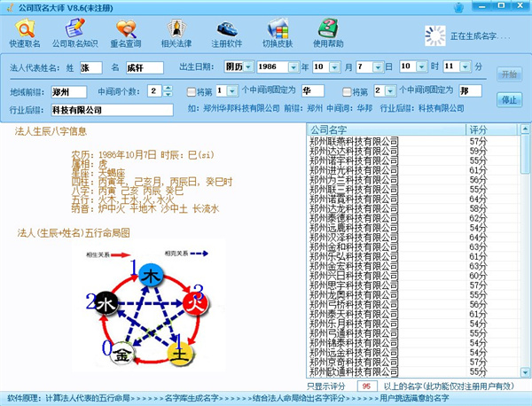Open the birth month dropdown
This screenshot has width=532, height=406.
click(334, 66)
